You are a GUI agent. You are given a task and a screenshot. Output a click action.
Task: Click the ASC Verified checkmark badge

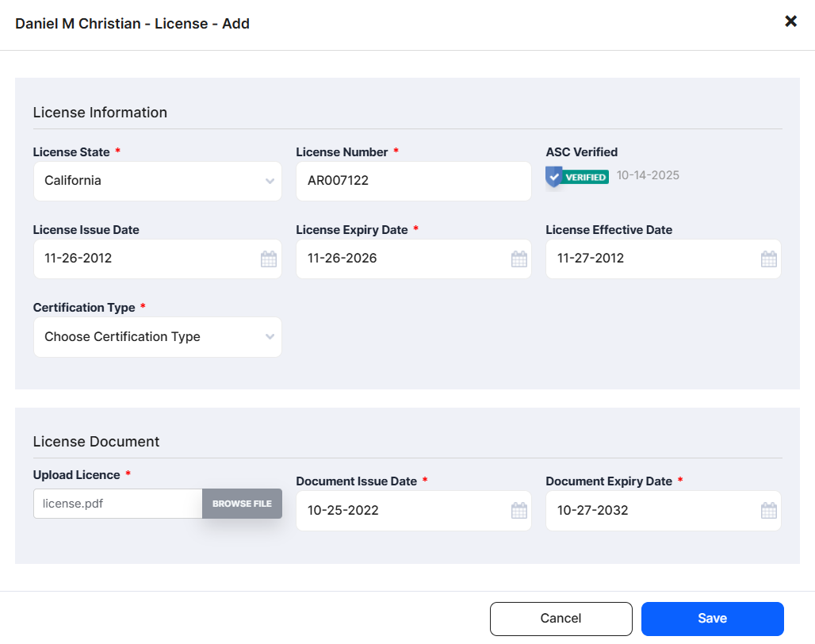click(x=553, y=176)
